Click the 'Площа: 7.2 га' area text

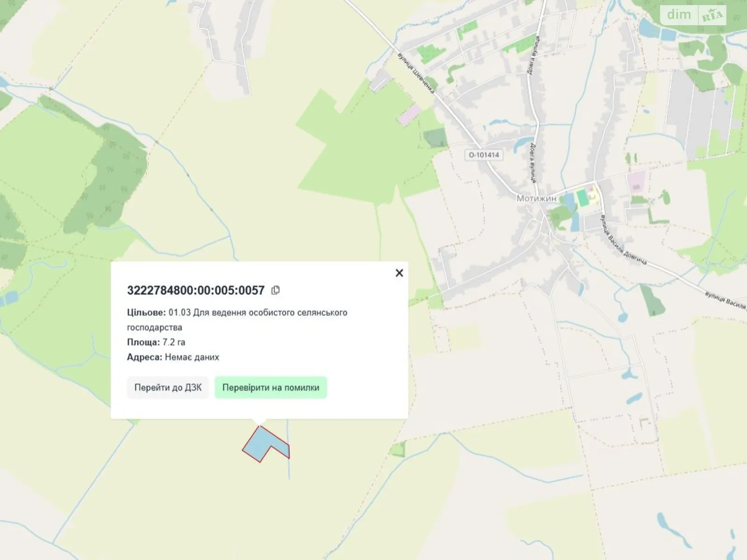(x=156, y=342)
